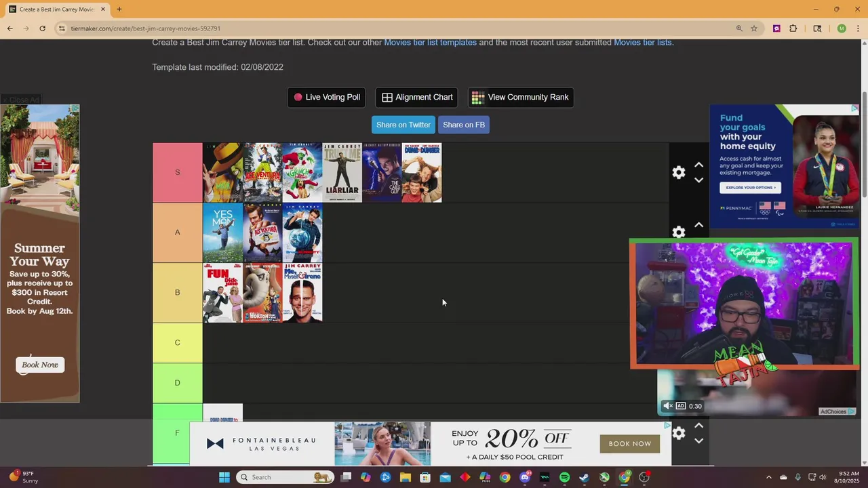This screenshot has height=488, width=868.
Task: Click the green D tier label
Action: point(178,383)
